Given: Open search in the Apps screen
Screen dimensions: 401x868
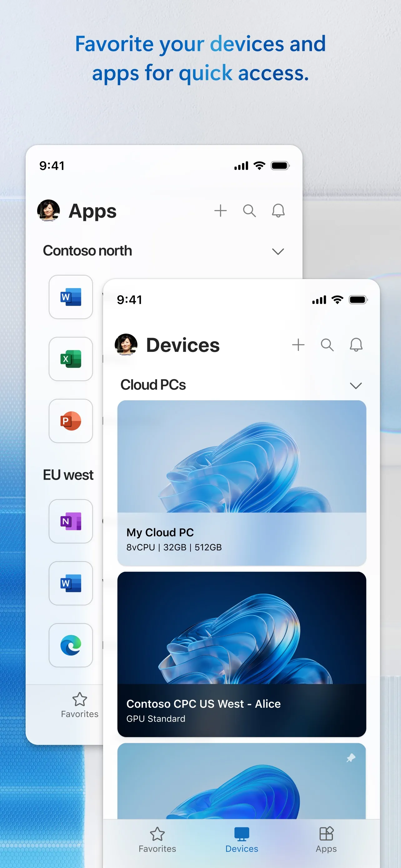Looking at the screenshot, I should [x=250, y=211].
